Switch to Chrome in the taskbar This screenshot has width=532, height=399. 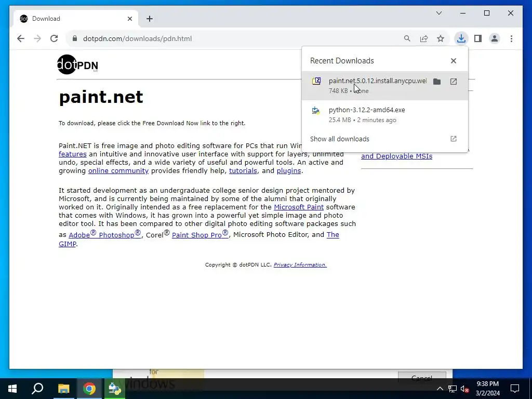(89, 389)
